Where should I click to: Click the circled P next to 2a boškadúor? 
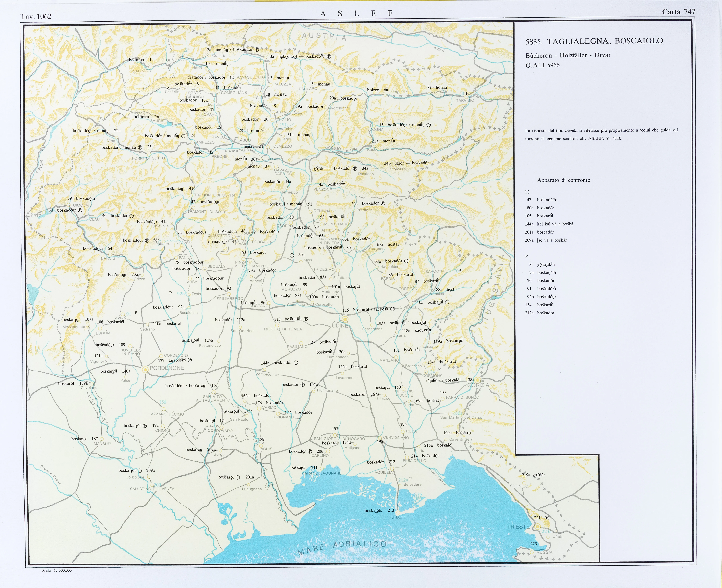257,49
